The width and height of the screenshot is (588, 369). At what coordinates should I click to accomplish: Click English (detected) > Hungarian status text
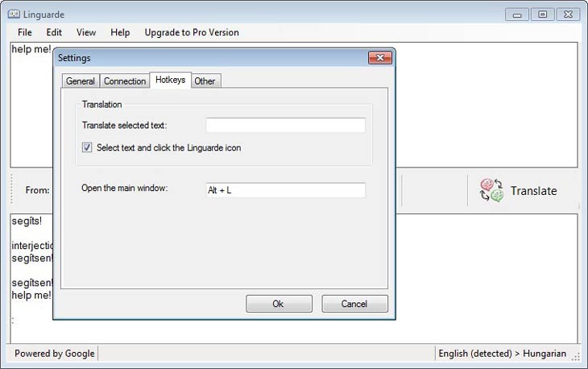point(502,354)
